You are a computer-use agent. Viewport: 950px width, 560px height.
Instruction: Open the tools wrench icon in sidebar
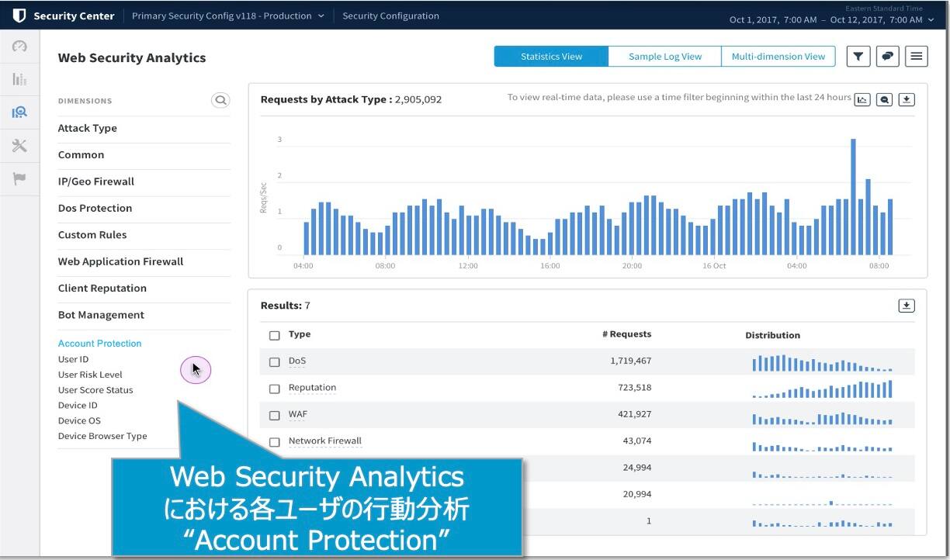click(19, 146)
